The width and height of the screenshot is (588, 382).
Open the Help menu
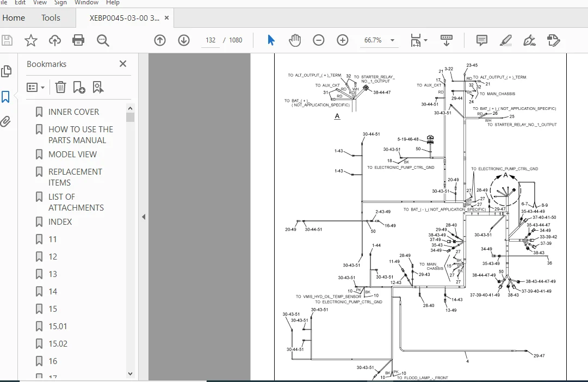click(x=113, y=3)
